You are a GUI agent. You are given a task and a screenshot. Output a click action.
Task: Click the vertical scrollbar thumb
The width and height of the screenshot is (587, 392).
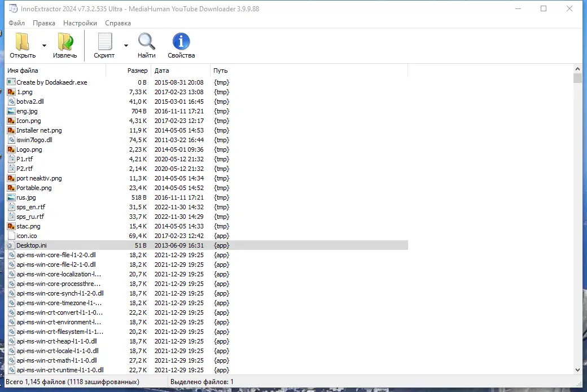[x=577, y=78]
